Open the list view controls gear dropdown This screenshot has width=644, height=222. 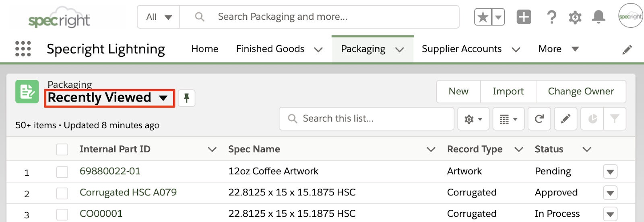tap(473, 119)
